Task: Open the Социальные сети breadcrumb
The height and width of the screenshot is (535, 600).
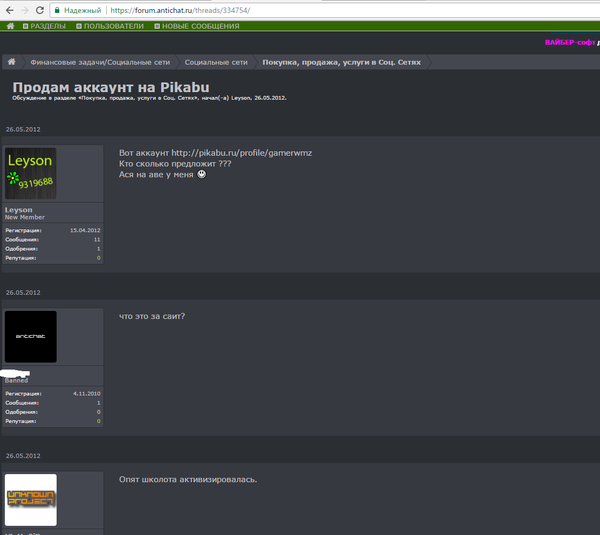Action: pyautogui.click(x=216, y=62)
